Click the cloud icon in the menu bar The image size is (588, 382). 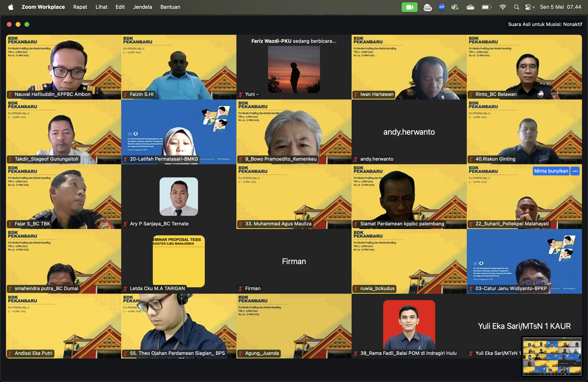tap(470, 7)
